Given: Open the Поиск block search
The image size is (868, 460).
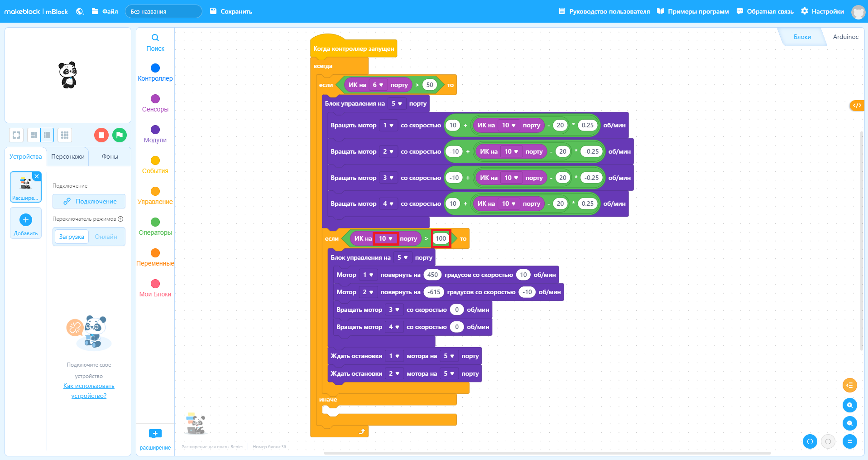Looking at the screenshot, I should point(155,43).
